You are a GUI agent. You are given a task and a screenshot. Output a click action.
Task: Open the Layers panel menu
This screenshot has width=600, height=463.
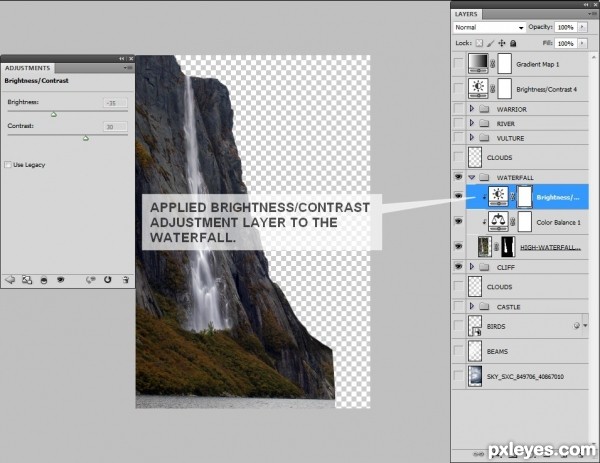[591, 14]
